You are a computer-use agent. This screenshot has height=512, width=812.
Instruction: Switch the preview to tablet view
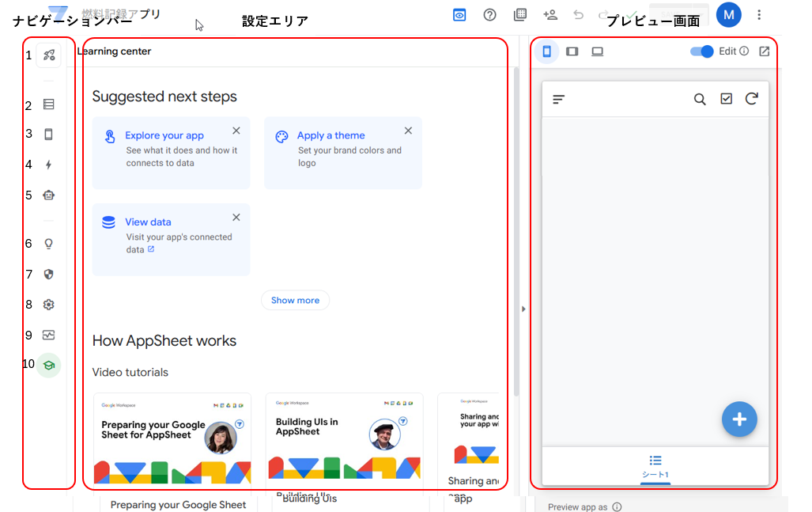[572, 51]
